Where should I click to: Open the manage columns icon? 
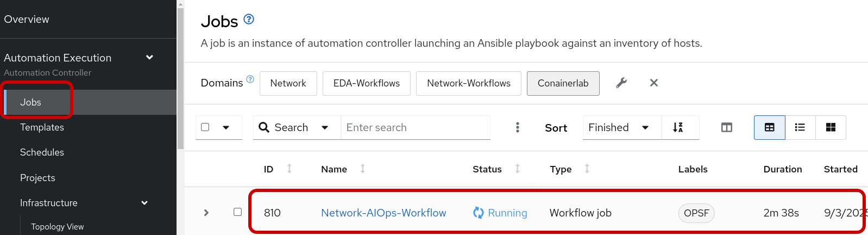(x=727, y=127)
